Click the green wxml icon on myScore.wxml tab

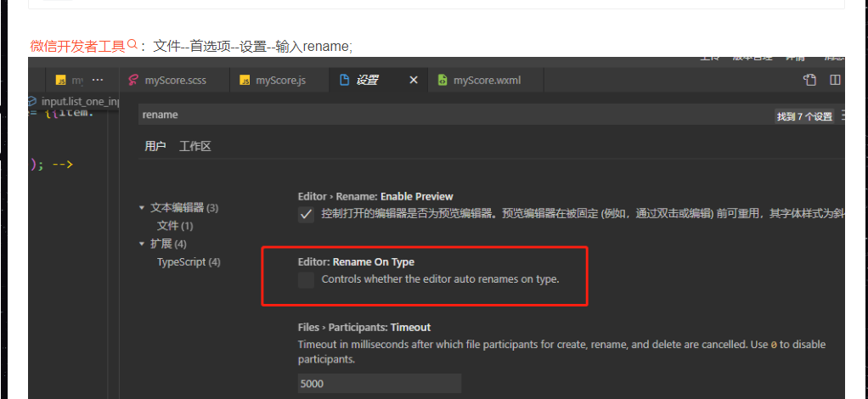tap(442, 81)
